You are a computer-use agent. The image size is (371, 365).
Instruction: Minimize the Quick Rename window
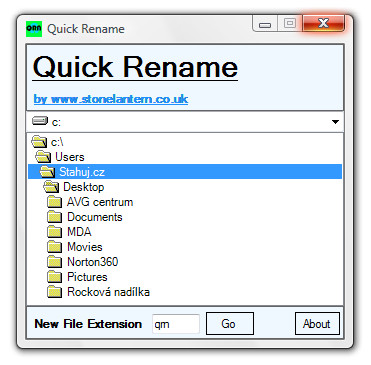point(265,24)
